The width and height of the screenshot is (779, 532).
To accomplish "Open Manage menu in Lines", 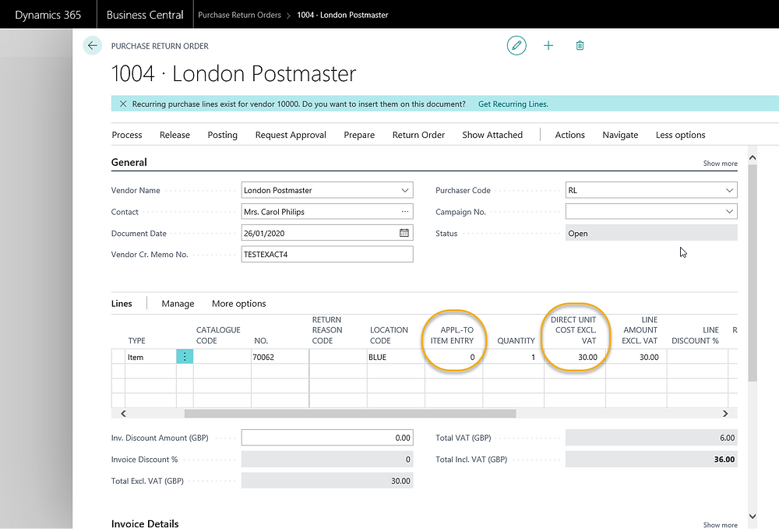I will coord(178,304).
